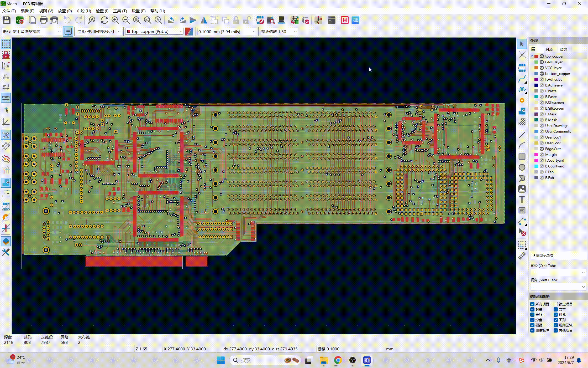Hide the GND_layer visibility eye
The width and height of the screenshot is (588, 368).
[542, 62]
